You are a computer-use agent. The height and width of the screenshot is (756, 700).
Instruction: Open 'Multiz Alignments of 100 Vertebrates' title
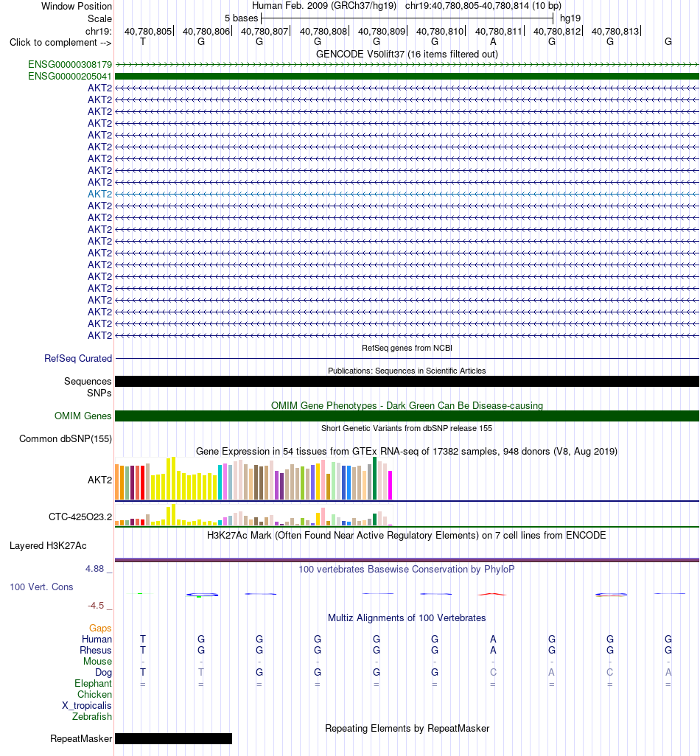(x=407, y=618)
